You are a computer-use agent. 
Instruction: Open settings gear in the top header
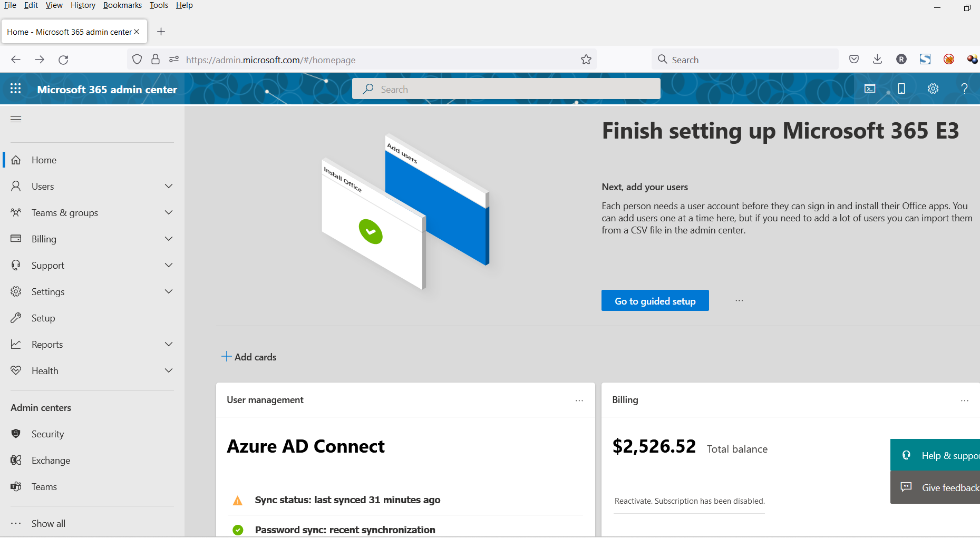pos(933,89)
